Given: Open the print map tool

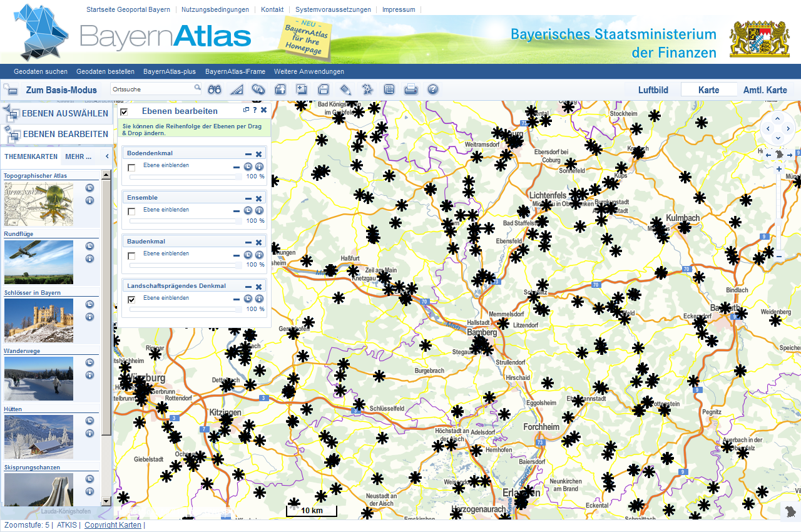Looking at the screenshot, I should coord(411,90).
